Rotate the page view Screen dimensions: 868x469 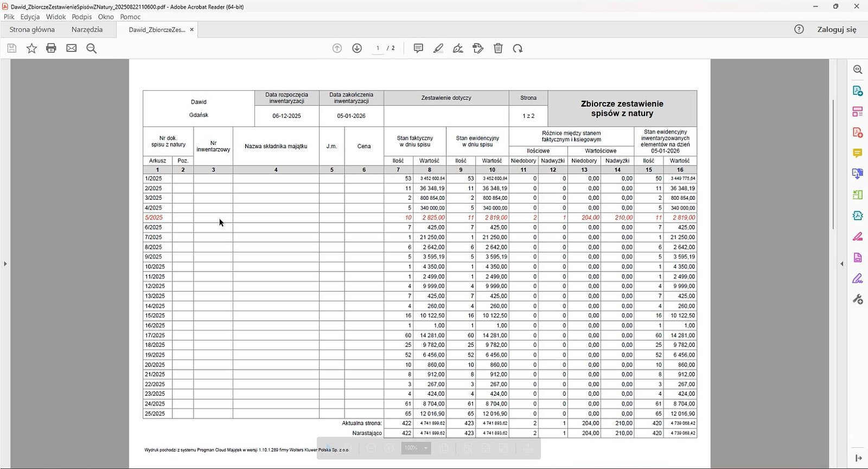point(518,48)
